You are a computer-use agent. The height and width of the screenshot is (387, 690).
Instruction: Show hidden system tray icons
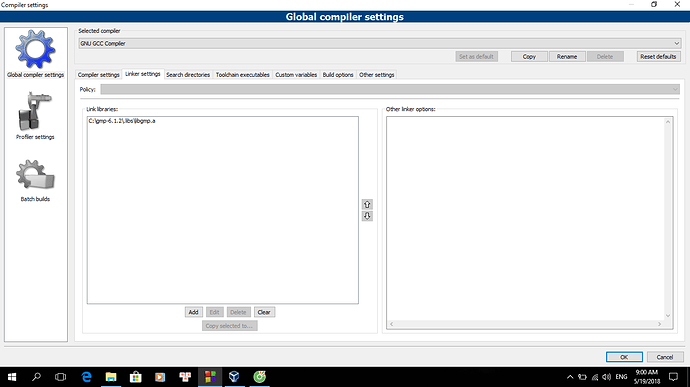coord(570,377)
